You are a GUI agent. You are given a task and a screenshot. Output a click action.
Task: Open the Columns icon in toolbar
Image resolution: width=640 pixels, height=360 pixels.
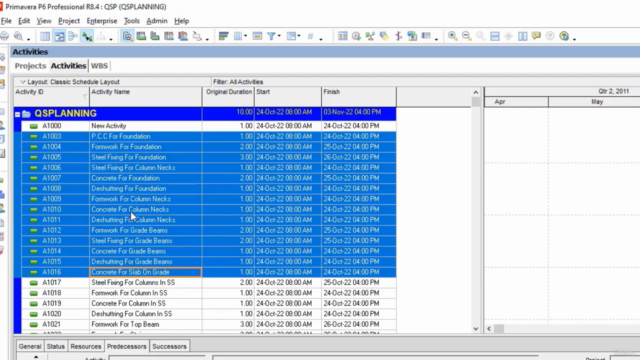pyautogui.click(x=238, y=36)
